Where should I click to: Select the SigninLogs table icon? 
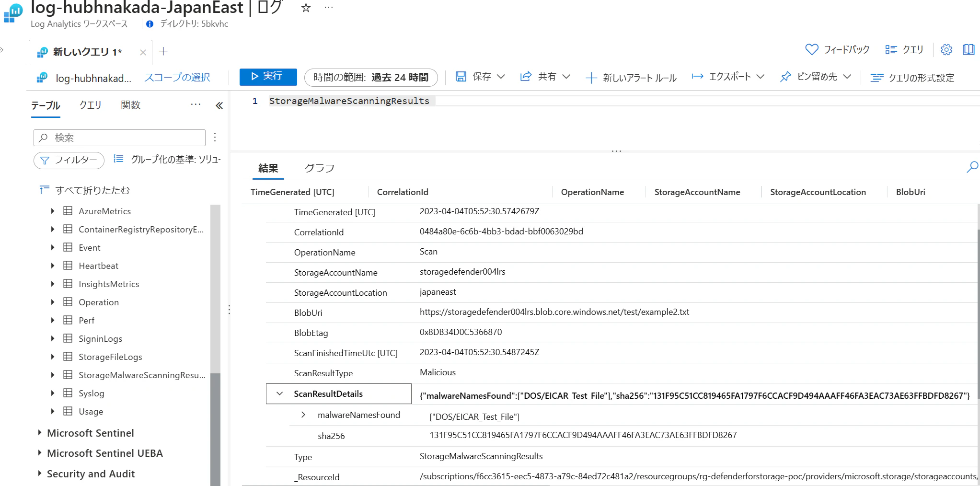pos(68,338)
